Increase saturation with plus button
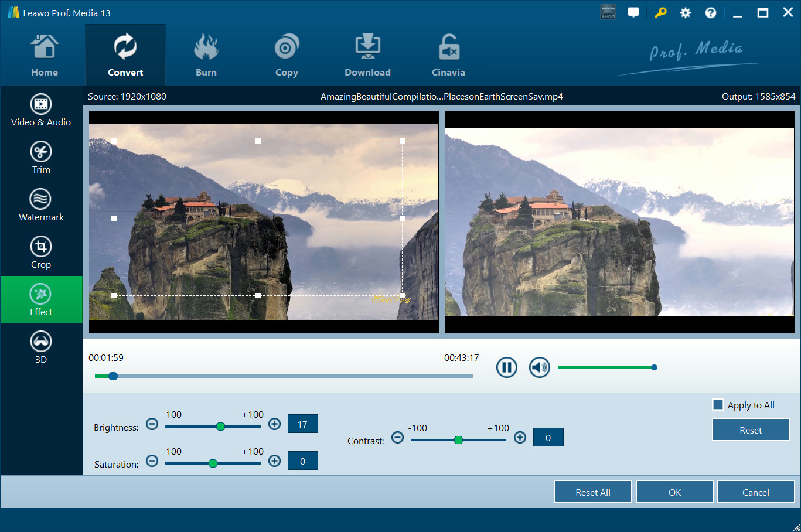 coord(274,461)
